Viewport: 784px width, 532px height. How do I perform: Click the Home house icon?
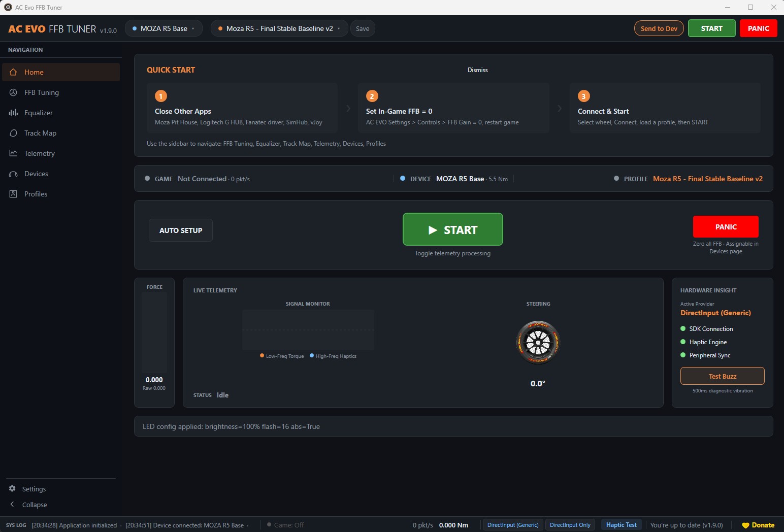tap(13, 72)
